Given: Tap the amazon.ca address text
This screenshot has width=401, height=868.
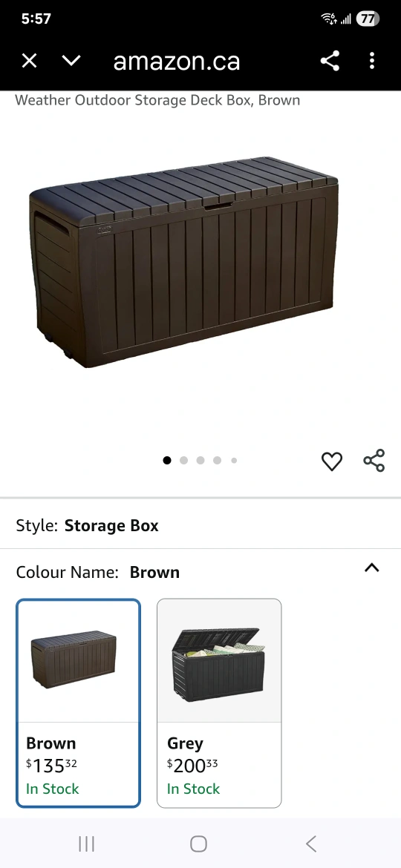Looking at the screenshot, I should point(177,61).
